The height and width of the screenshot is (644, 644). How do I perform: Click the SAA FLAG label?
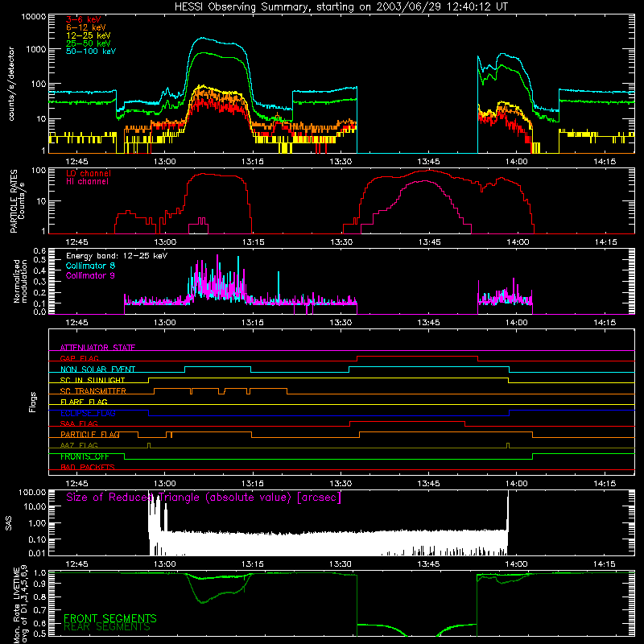point(79,423)
